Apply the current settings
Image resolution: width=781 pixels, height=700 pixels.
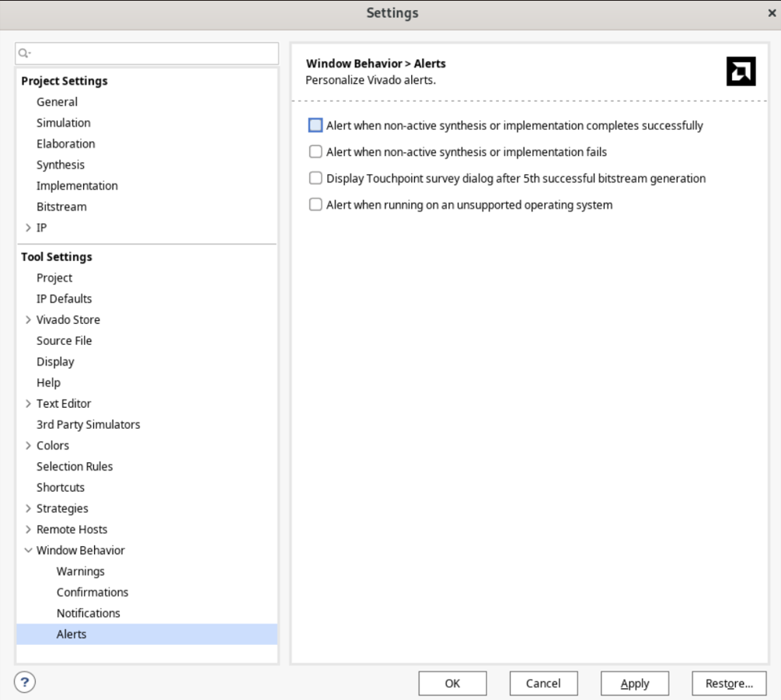(635, 683)
